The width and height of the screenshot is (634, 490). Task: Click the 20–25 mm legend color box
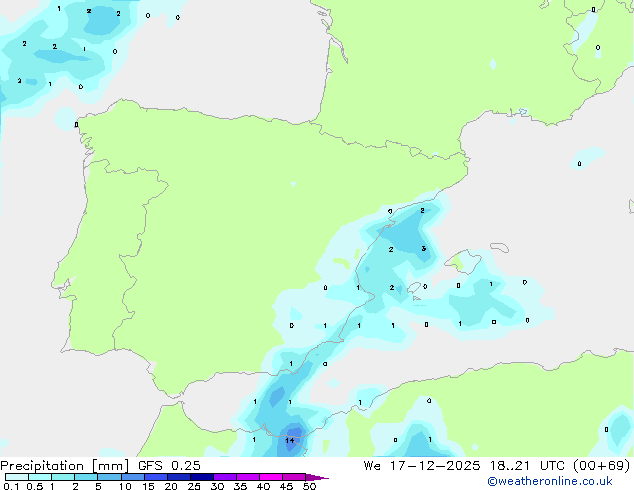point(179,477)
